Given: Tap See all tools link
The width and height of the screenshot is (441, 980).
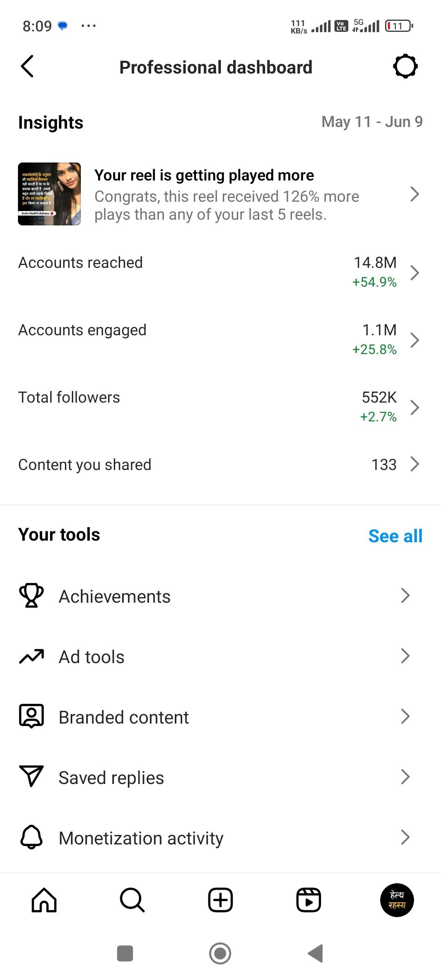Looking at the screenshot, I should 395,536.
